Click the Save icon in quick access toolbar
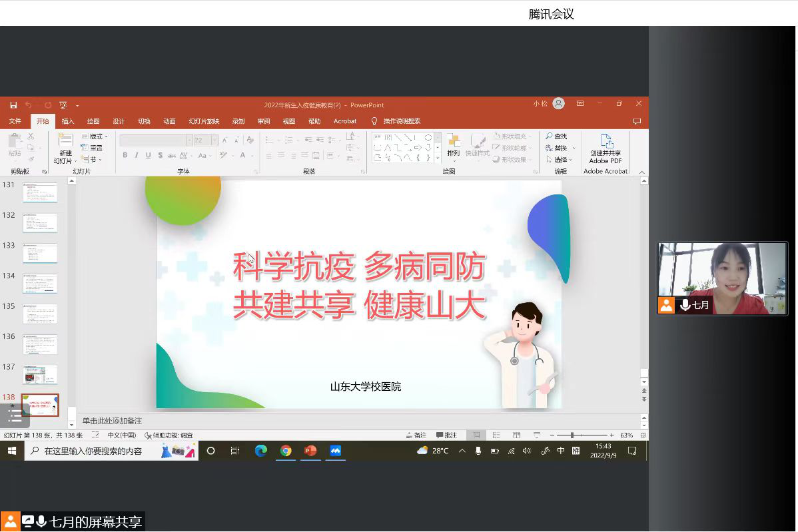 coord(13,105)
